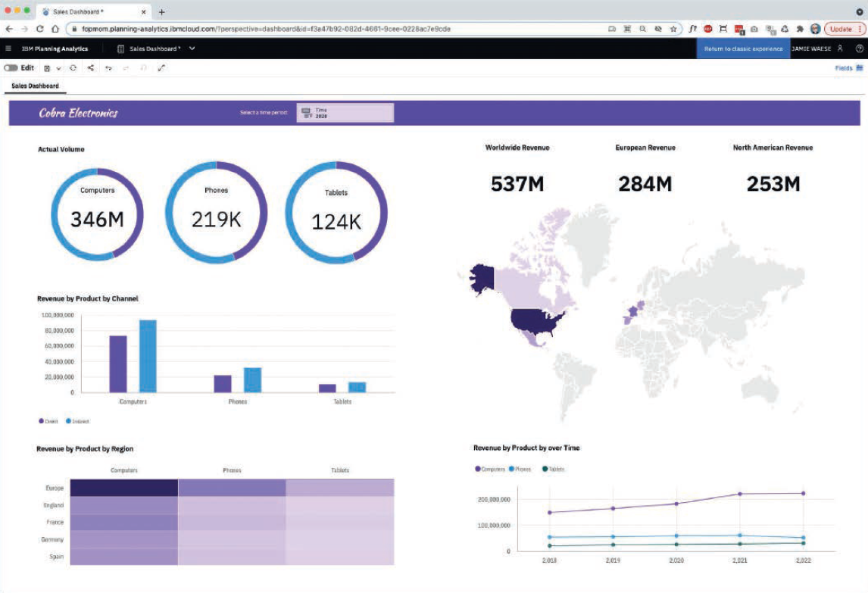
Task: Toggle the Computers line chart legend item
Action: point(490,469)
